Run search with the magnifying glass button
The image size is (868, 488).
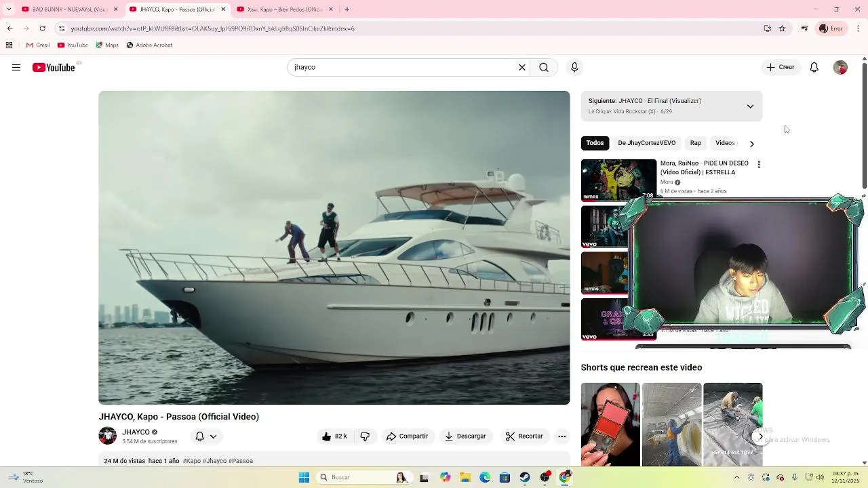coord(544,67)
